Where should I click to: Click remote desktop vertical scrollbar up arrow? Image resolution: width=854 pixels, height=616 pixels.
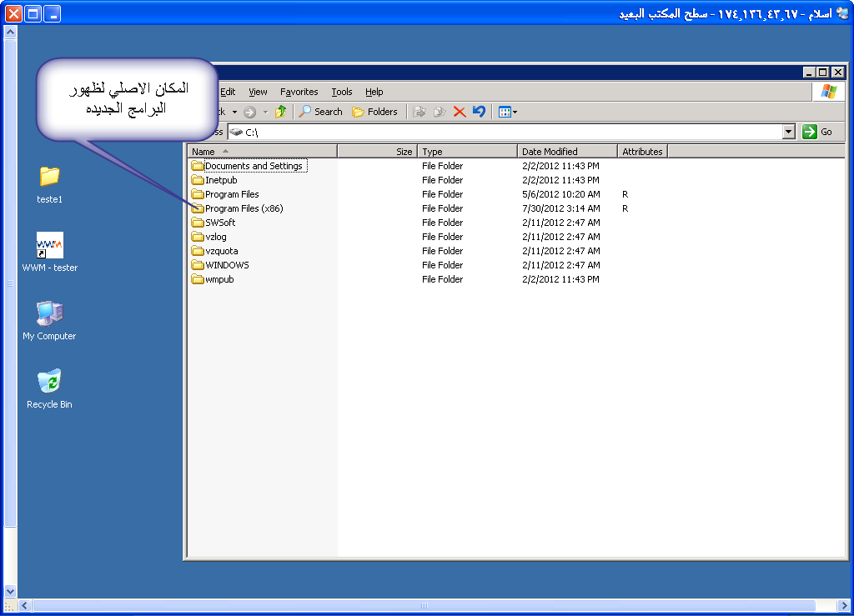click(10, 33)
